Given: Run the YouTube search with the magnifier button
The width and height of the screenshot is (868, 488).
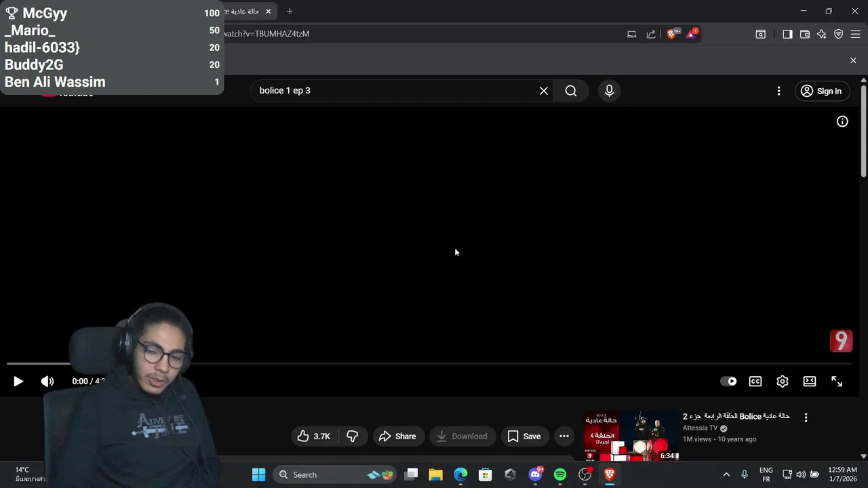Looking at the screenshot, I should (x=571, y=91).
